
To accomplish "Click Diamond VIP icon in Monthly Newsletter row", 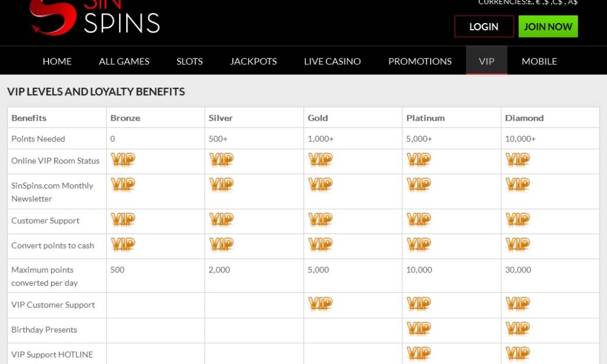I will tap(518, 184).
